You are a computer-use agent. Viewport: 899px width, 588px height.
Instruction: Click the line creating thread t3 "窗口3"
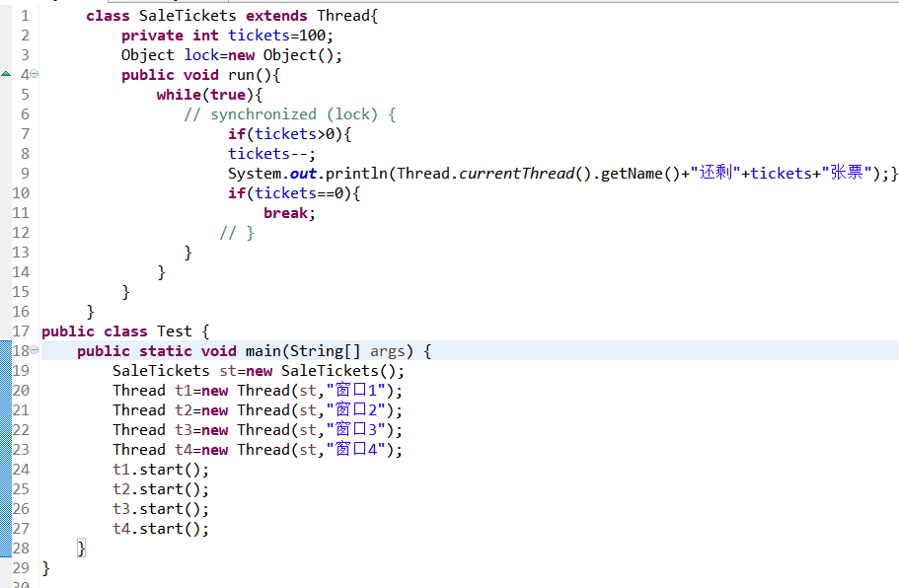[258, 430]
